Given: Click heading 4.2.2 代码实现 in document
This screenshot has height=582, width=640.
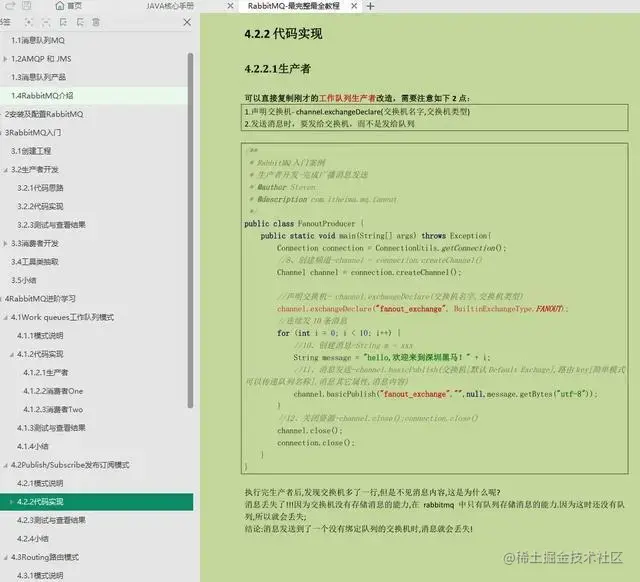Looking at the screenshot, I should 283,34.
